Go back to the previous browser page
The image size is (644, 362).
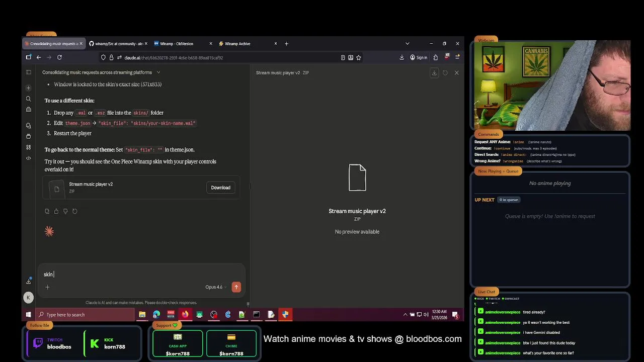tap(39, 57)
